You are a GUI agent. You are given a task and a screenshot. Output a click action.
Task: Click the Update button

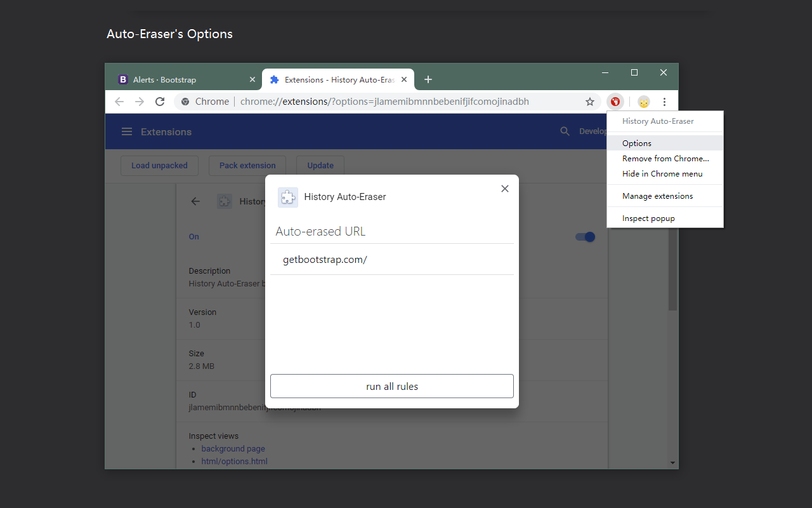(320, 166)
